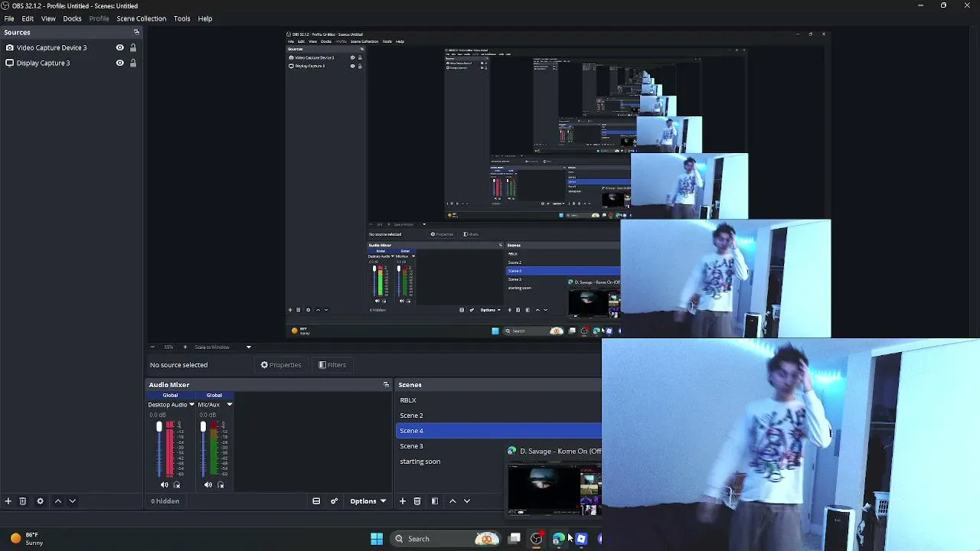Zoom in preview with the plus icon
Viewport: 980px width, 551px height.
185,347
